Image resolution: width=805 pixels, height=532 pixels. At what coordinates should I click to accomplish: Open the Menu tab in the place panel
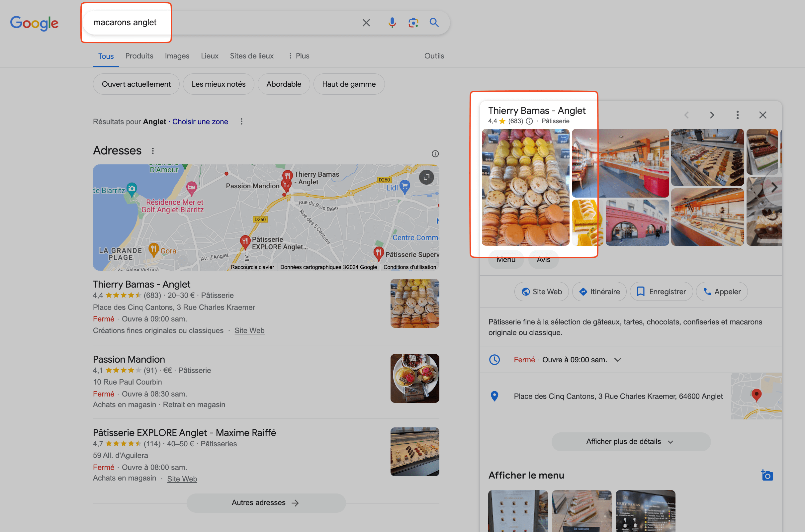coord(506,260)
